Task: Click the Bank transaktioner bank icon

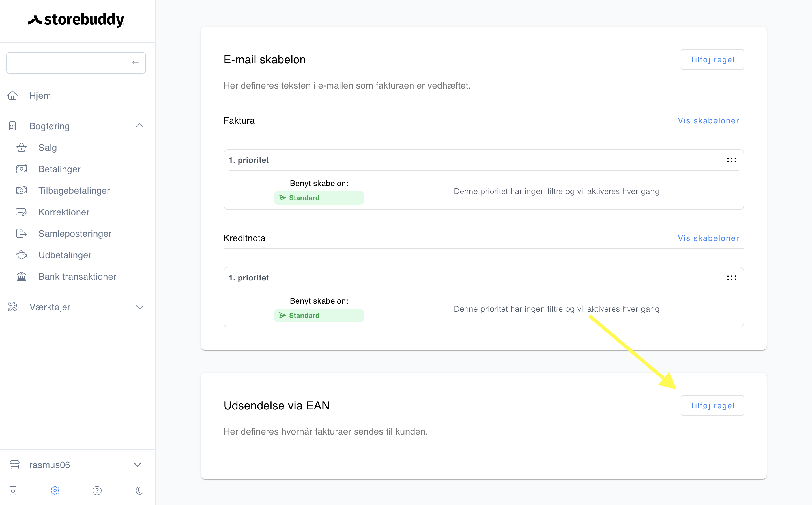Action: coord(22,276)
